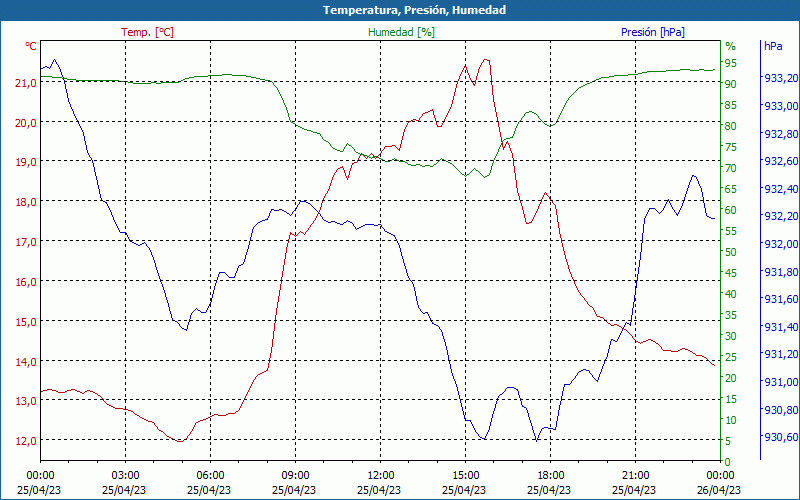
Task: Click the 80 humidity axis value
Action: click(x=731, y=126)
